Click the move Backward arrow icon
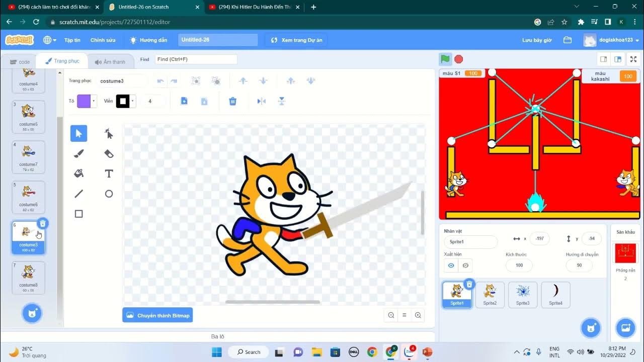 point(263,80)
